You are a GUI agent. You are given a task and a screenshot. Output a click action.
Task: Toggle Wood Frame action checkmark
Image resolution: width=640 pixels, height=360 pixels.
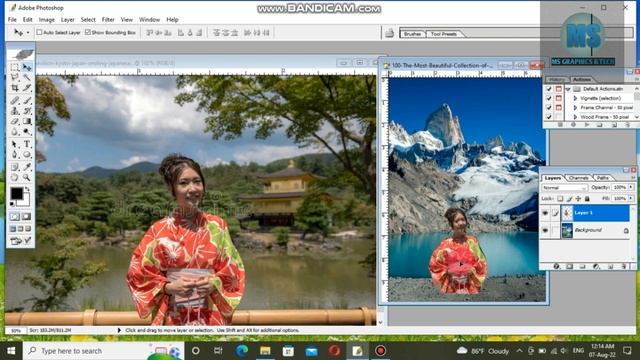(549, 117)
